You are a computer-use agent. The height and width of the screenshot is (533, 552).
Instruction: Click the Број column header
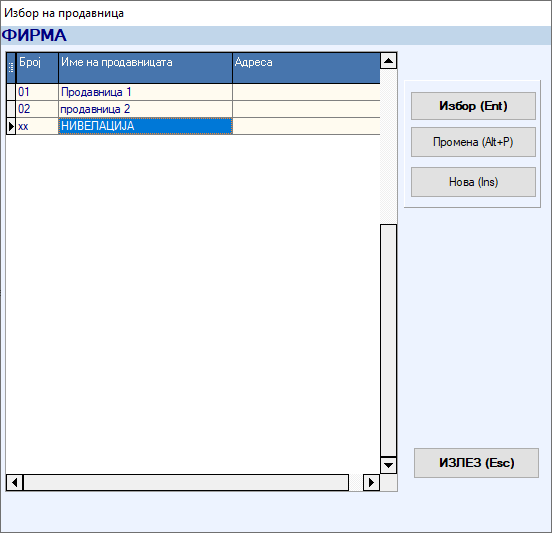point(37,68)
